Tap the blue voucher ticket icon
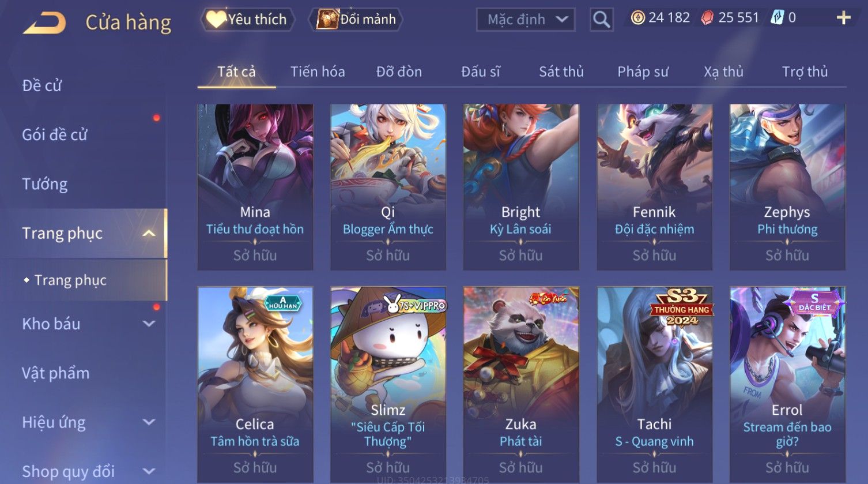This screenshot has width=868, height=484. click(x=777, y=18)
